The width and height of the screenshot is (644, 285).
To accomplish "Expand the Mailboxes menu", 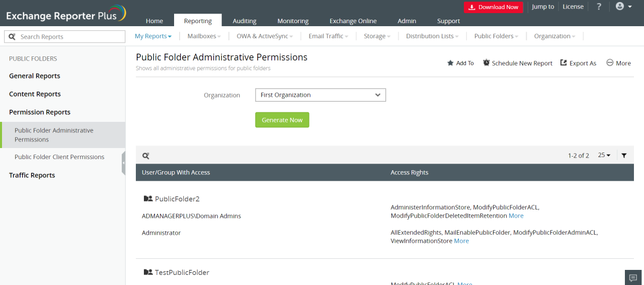I will click(204, 36).
